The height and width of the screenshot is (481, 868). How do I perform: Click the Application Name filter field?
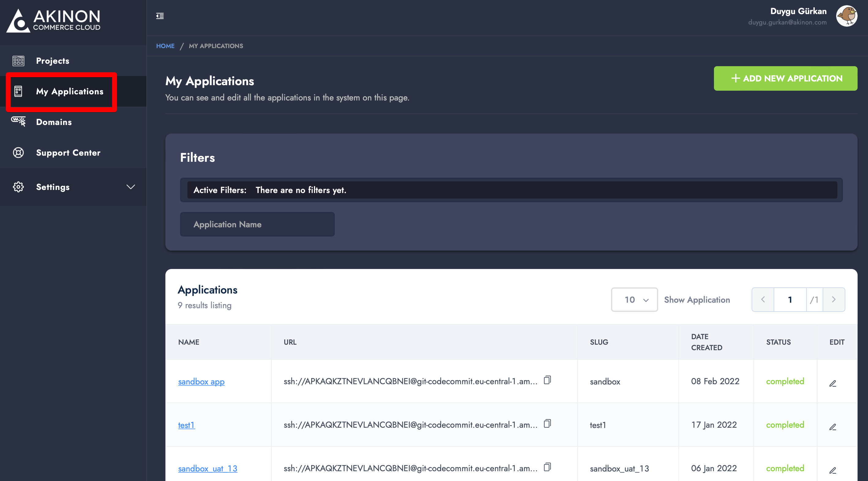tap(258, 225)
